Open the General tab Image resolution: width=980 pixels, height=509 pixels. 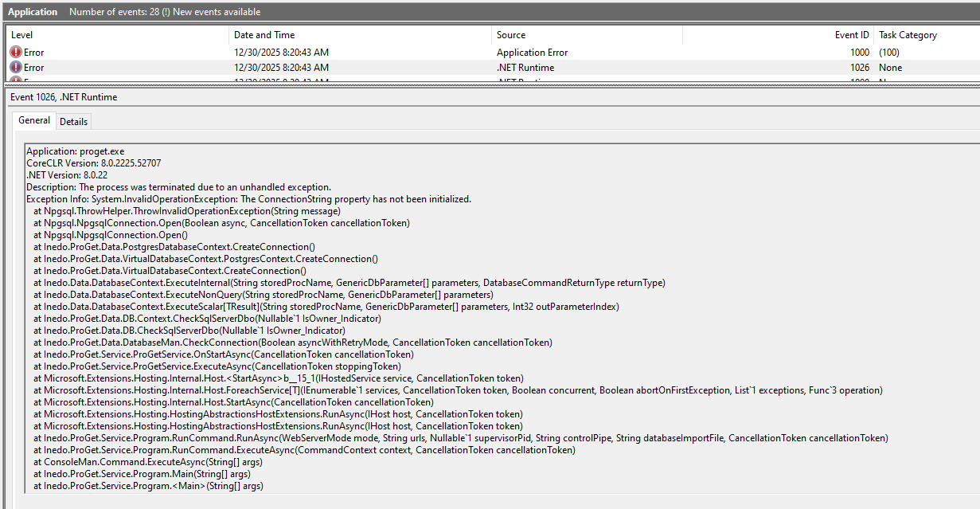(x=34, y=120)
